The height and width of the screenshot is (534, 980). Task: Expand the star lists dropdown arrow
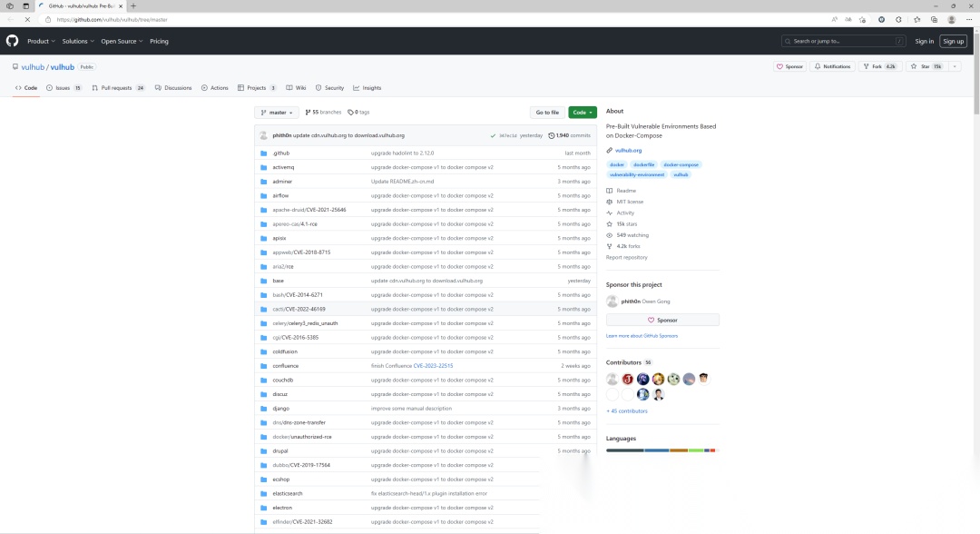pyautogui.click(x=955, y=66)
